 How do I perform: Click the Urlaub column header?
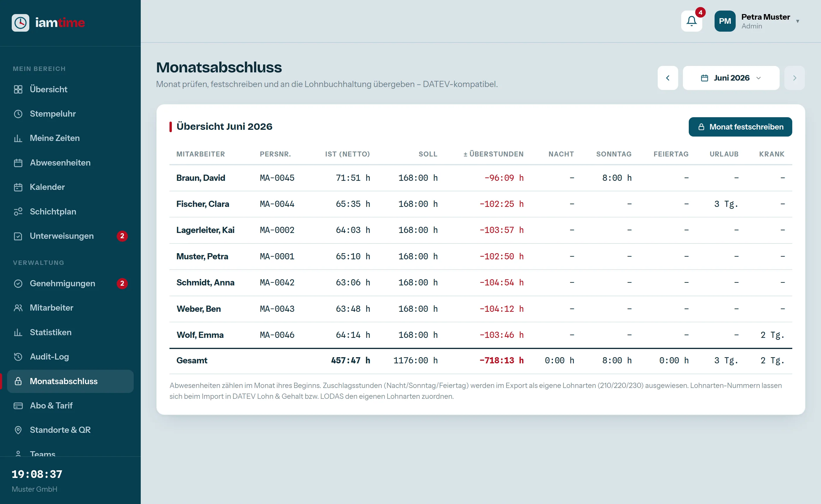(x=724, y=154)
